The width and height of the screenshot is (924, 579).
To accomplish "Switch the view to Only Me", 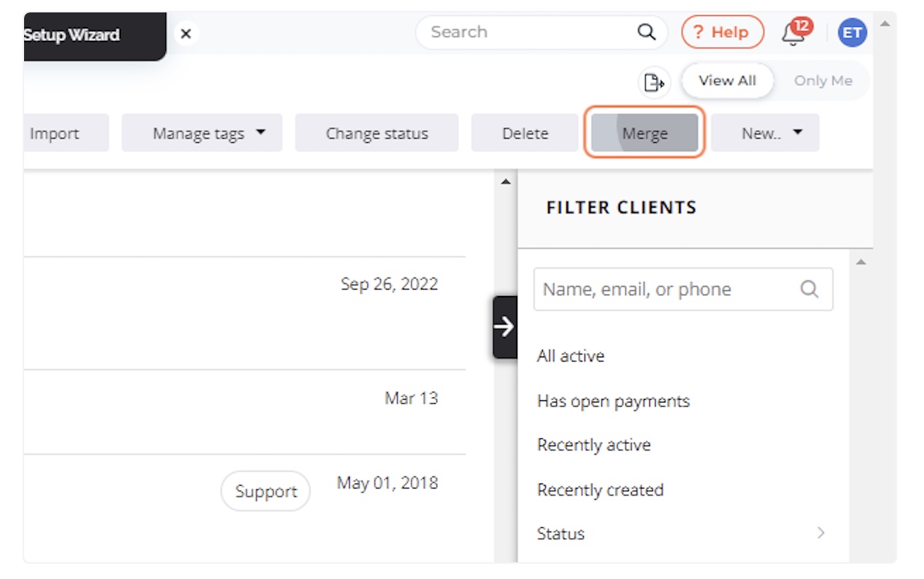I will click(x=823, y=80).
